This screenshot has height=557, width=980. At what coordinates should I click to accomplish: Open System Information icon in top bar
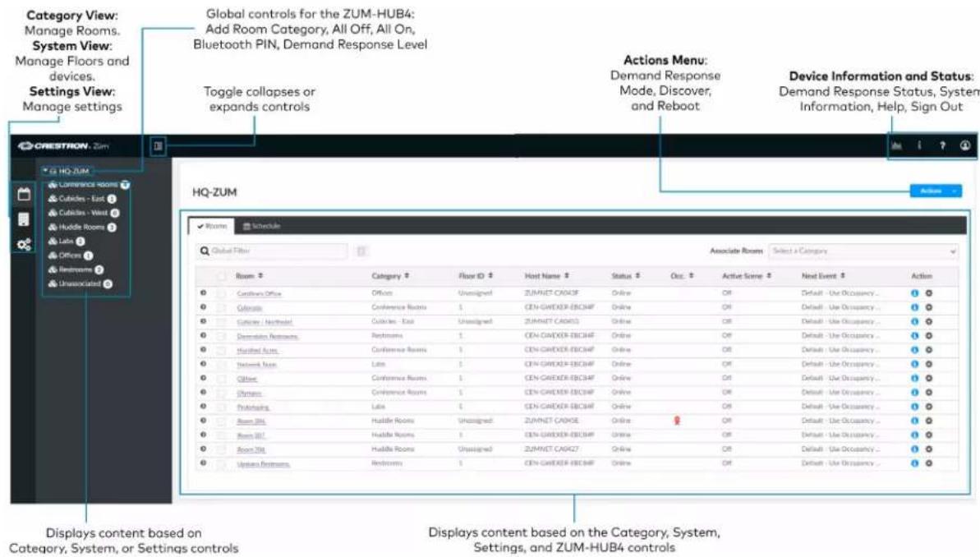point(919,145)
